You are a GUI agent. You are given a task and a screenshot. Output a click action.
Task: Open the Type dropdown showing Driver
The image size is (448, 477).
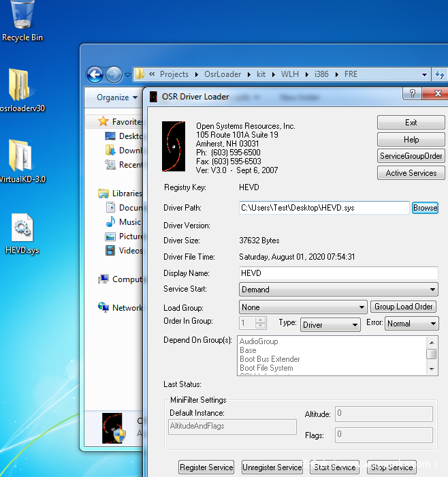[330, 325]
